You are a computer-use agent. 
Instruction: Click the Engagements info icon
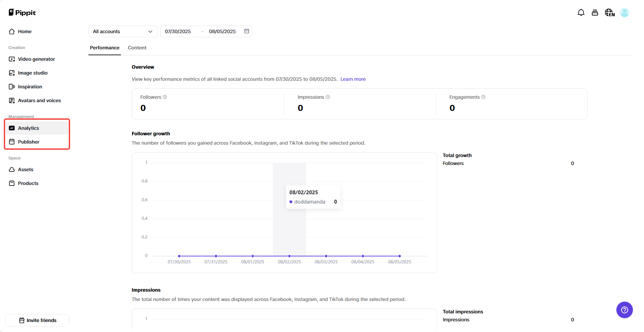(483, 97)
